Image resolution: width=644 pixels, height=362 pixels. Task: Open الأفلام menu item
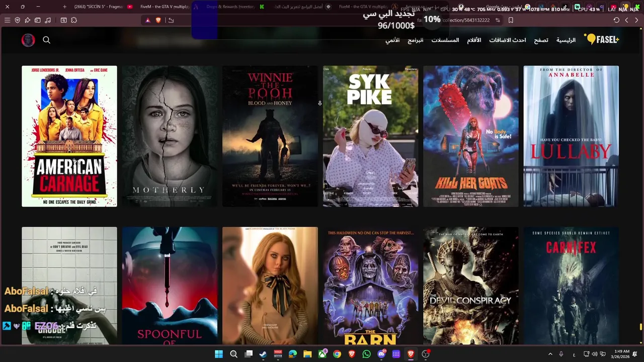474,40
